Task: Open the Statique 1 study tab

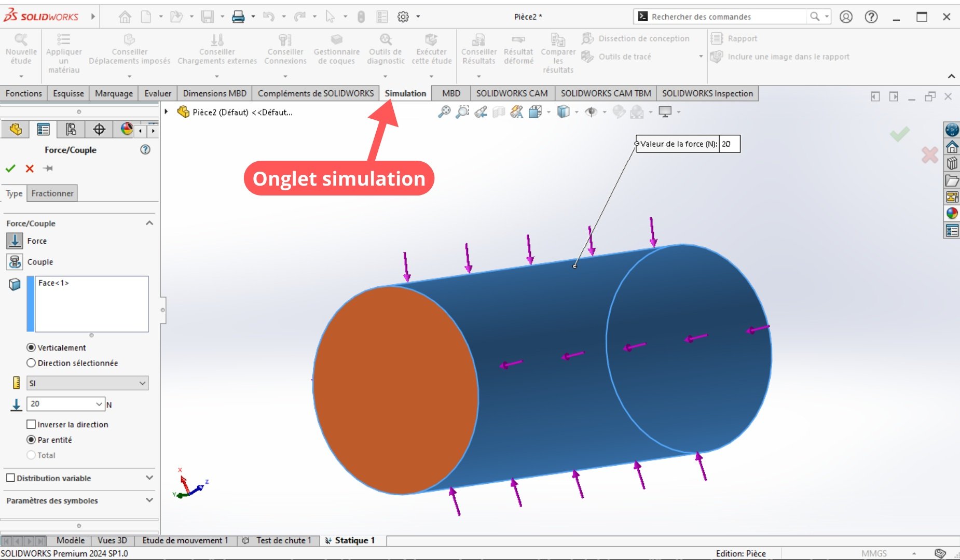Action: click(x=350, y=540)
